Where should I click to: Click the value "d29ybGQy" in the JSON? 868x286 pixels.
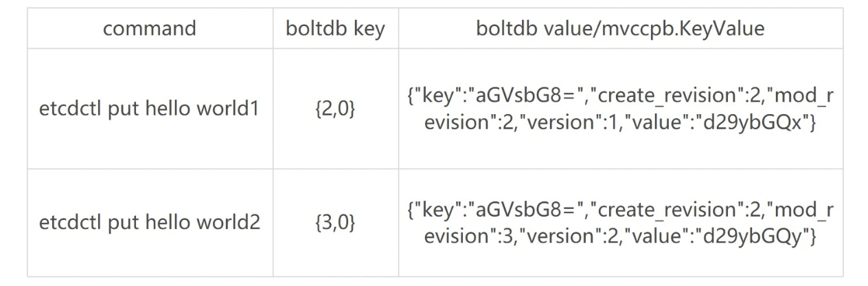pyautogui.click(x=754, y=236)
